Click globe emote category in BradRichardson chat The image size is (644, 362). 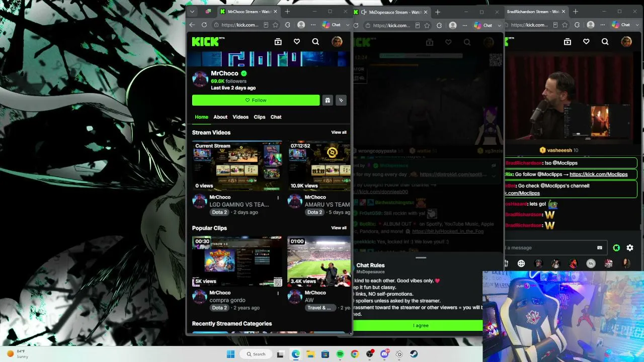point(521,263)
